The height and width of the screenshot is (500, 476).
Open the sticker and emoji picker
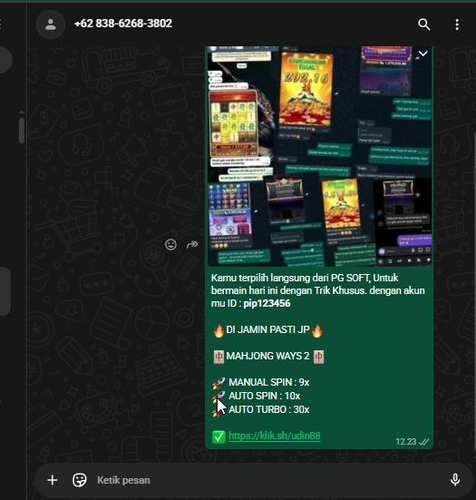pos(79,480)
